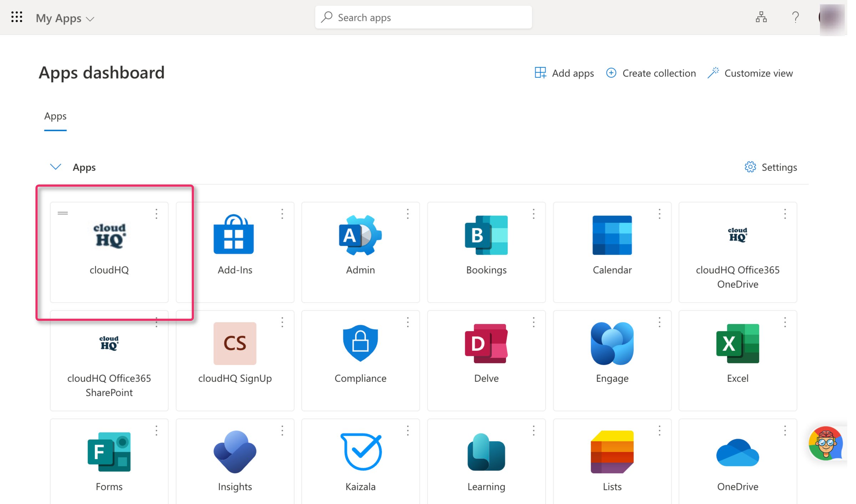The width and height of the screenshot is (856, 504).
Task: Open more options on cloudHQ SignUp tile
Action: click(x=282, y=322)
